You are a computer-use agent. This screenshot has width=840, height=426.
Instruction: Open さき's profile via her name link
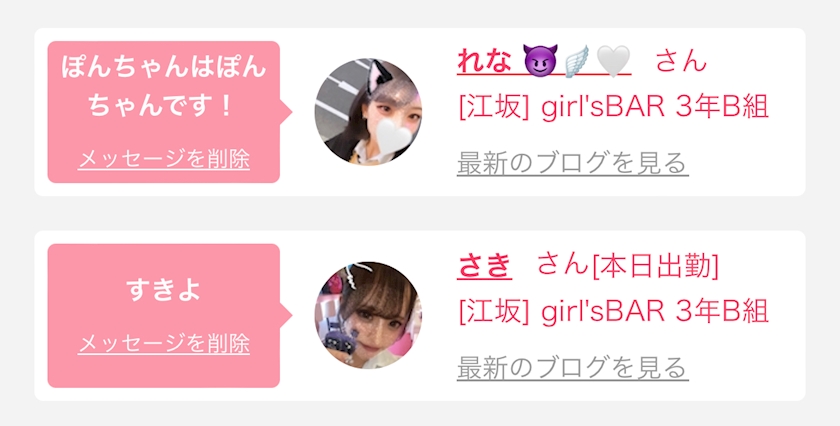click(484, 265)
